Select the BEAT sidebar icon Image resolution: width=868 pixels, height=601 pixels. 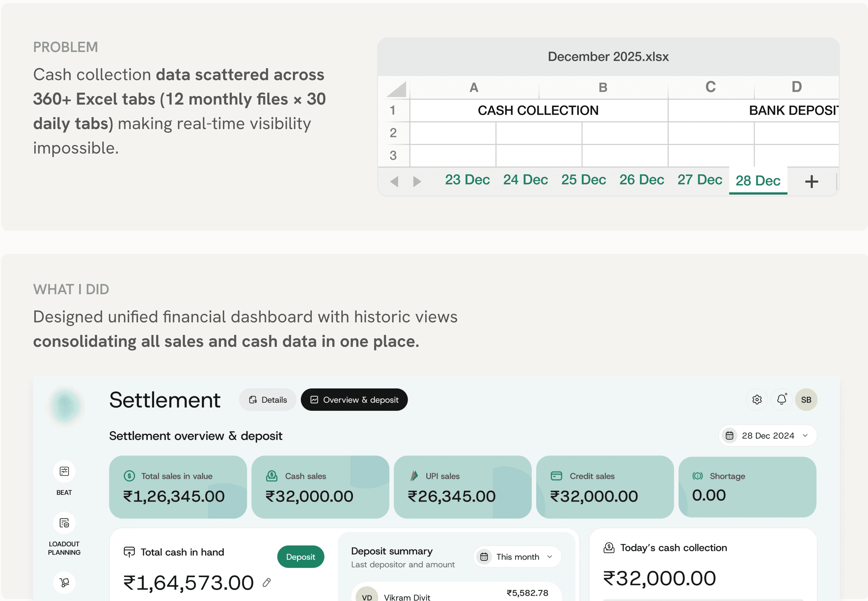pyautogui.click(x=64, y=471)
